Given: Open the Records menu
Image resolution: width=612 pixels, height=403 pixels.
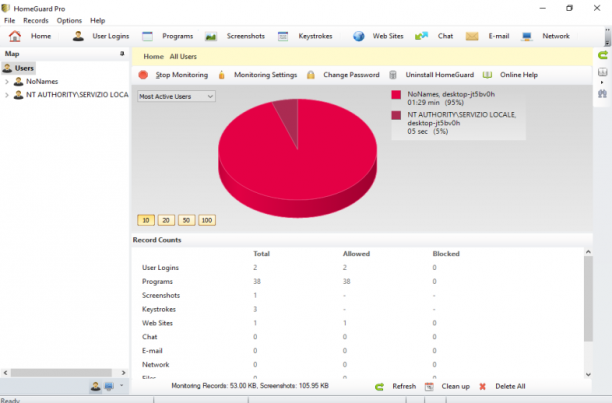Looking at the screenshot, I should point(36,21).
